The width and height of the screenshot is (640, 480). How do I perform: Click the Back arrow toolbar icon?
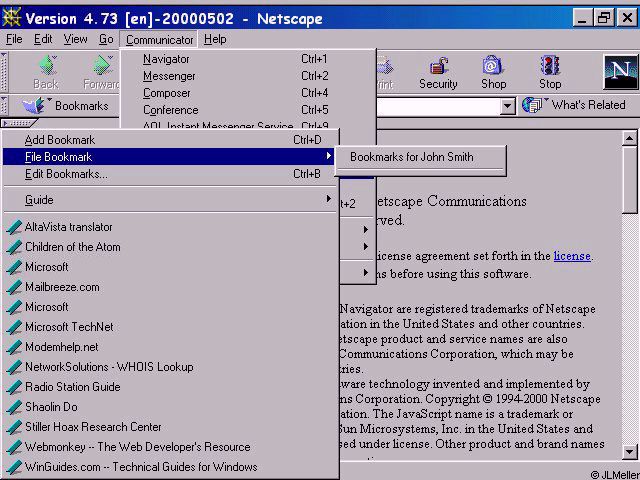(47, 65)
